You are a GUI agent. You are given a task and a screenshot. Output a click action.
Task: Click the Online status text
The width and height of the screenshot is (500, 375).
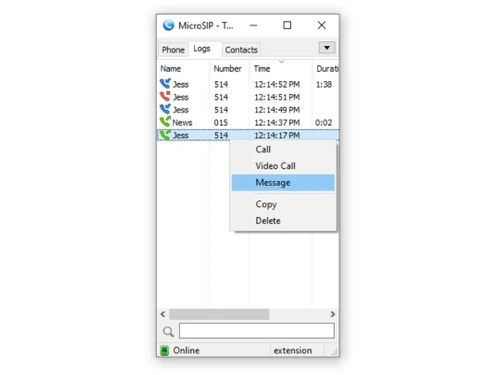(x=186, y=350)
